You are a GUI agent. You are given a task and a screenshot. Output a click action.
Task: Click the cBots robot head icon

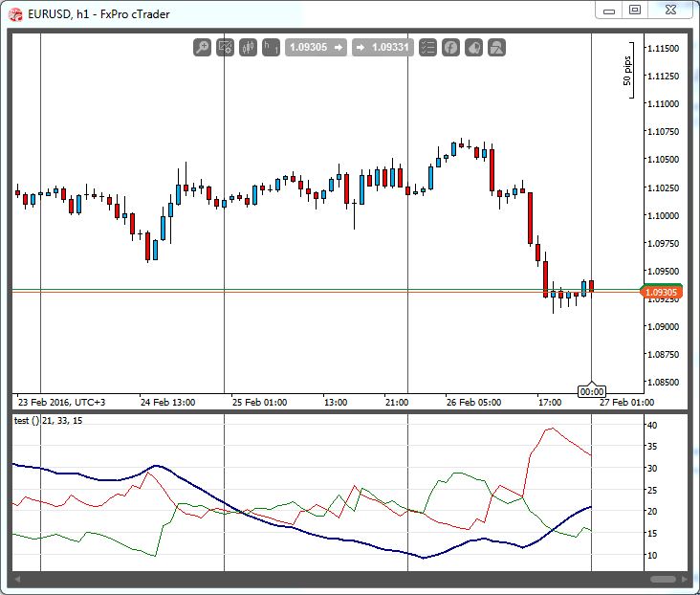pos(473,47)
